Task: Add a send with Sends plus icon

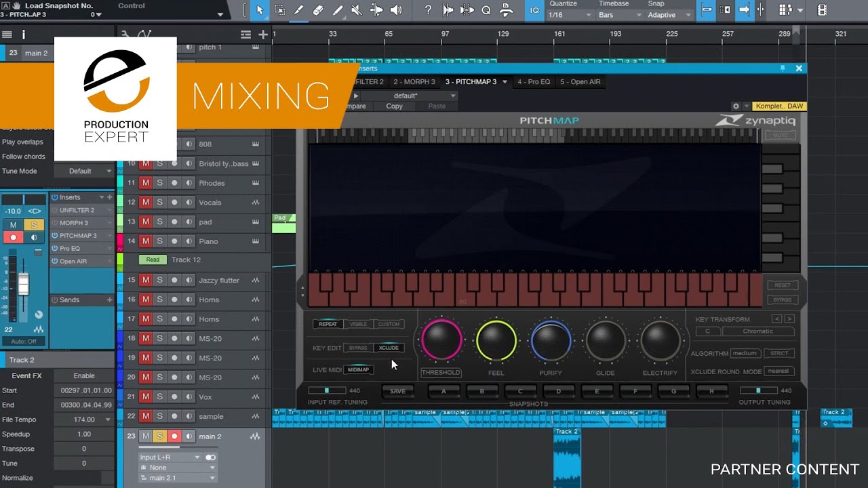Action: [110, 300]
